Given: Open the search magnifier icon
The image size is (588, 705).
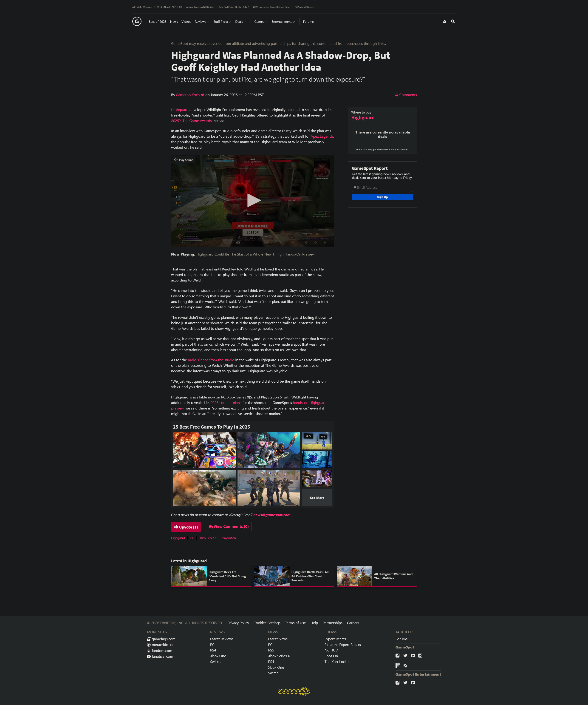Looking at the screenshot, I should [453, 22].
